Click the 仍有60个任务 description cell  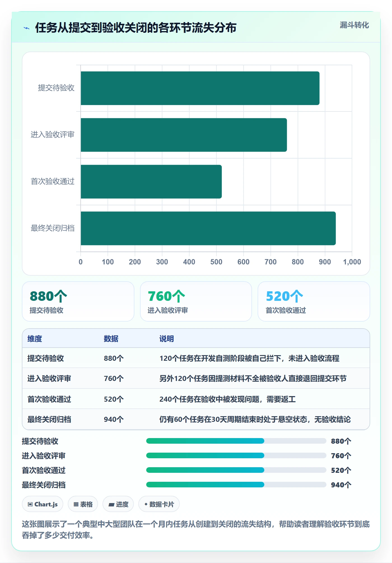(x=255, y=419)
